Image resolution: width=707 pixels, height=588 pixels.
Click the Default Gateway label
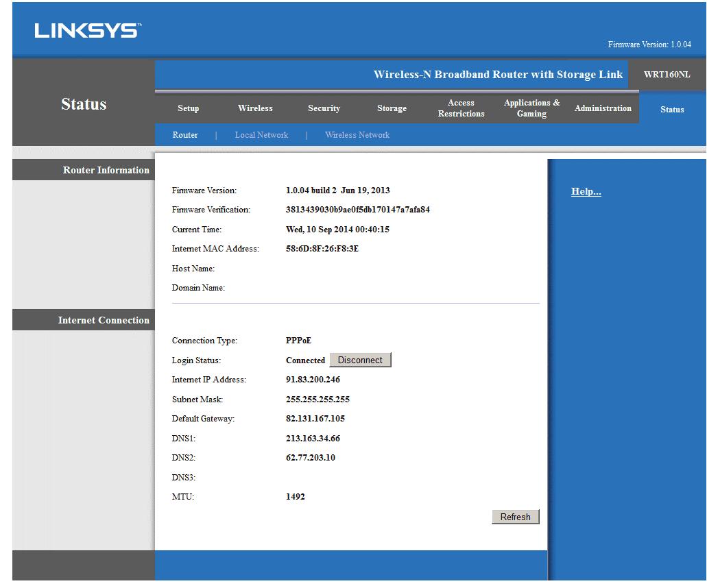click(x=203, y=419)
